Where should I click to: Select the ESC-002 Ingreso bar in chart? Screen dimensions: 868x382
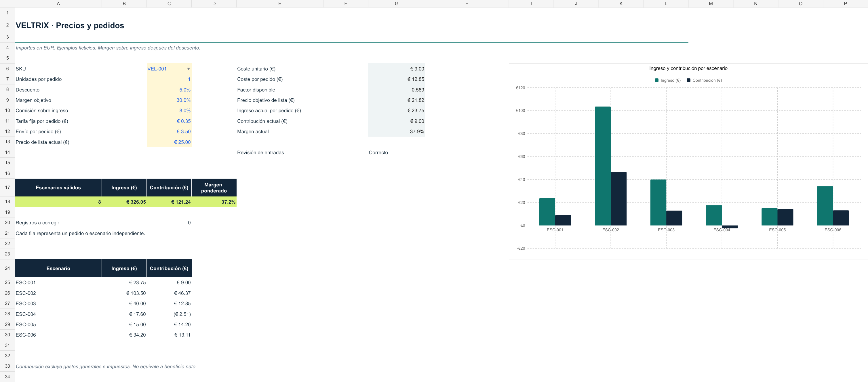pyautogui.click(x=603, y=166)
